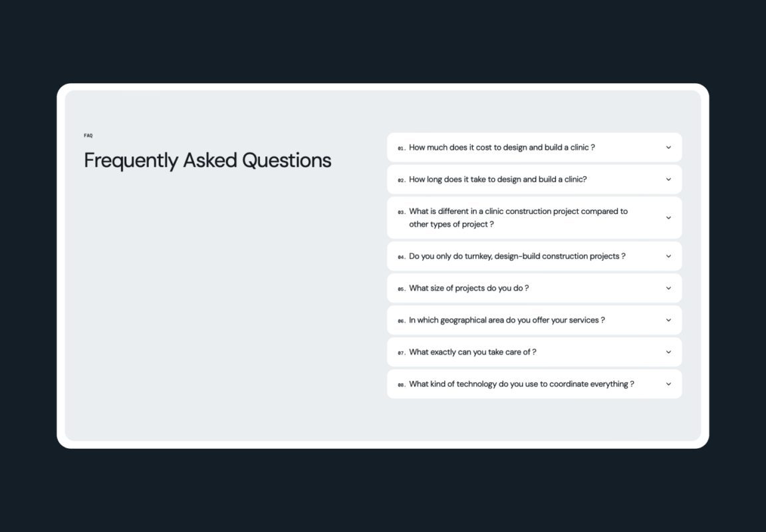Screen dimensions: 766x532
Task: Click the 'Frequently Asked Questions' heading
Action: pyautogui.click(x=207, y=161)
